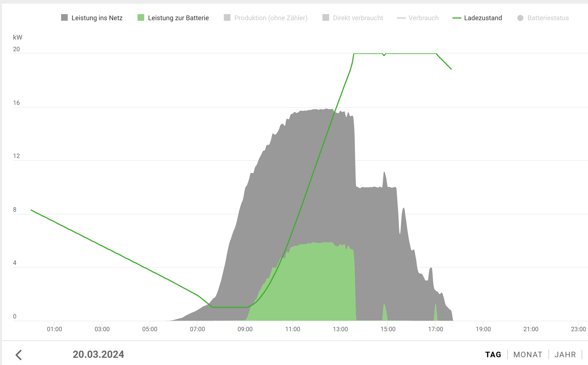Select the TAG view tab
Screen dimensions: 588x365
point(493,354)
